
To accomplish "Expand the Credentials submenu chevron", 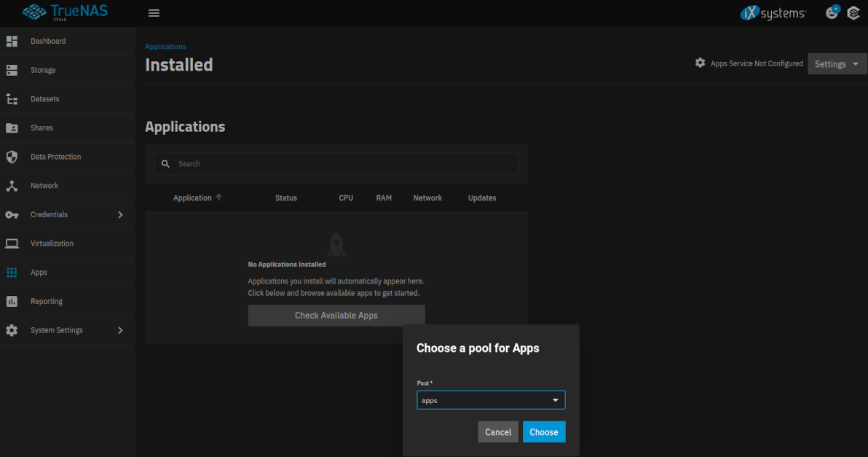I will tap(120, 215).
